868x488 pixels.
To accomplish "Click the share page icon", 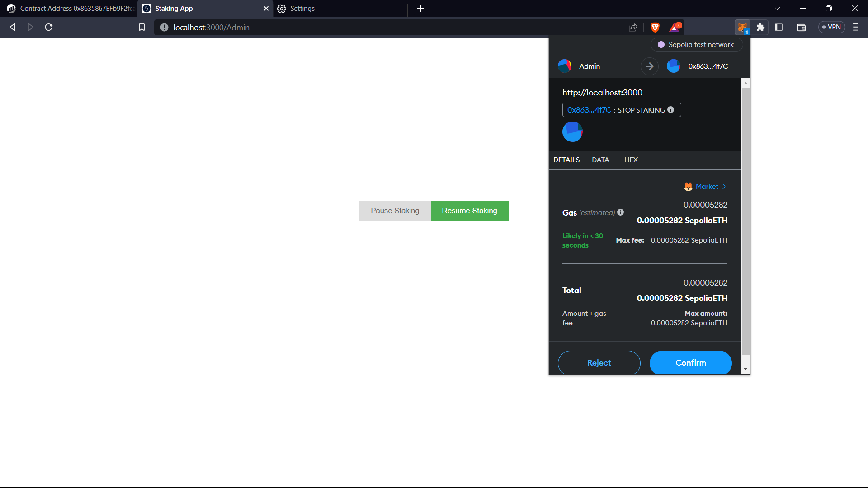I will pyautogui.click(x=633, y=27).
